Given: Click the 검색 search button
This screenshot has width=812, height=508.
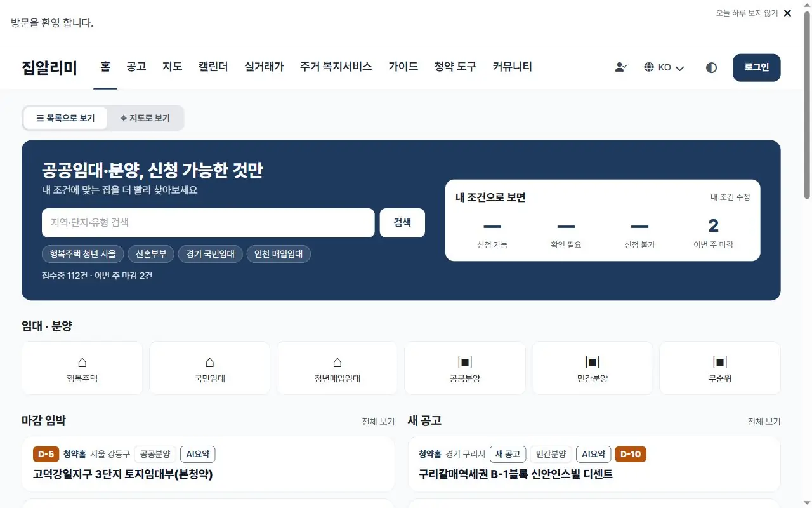Looking at the screenshot, I should click(x=402, y=223).
